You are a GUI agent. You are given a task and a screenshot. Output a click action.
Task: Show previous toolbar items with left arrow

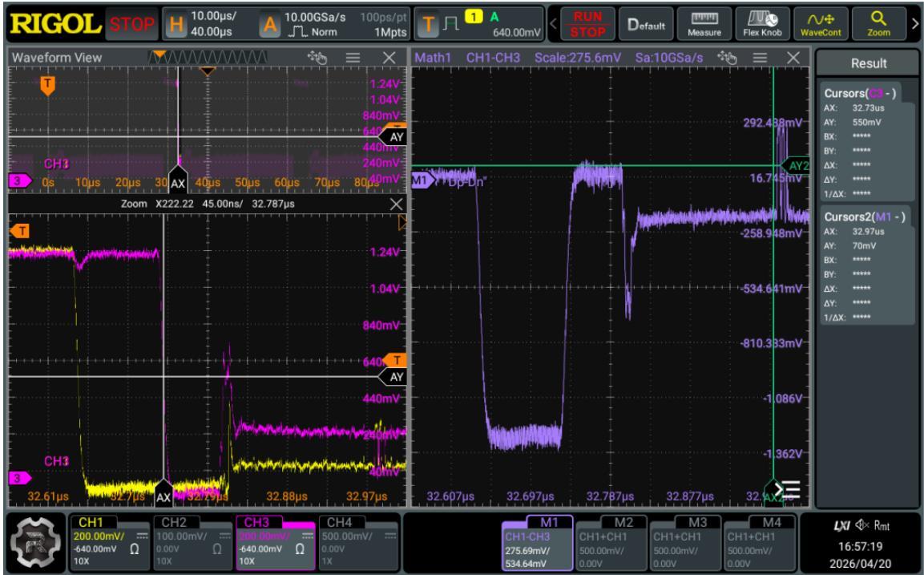pos(553,24)
